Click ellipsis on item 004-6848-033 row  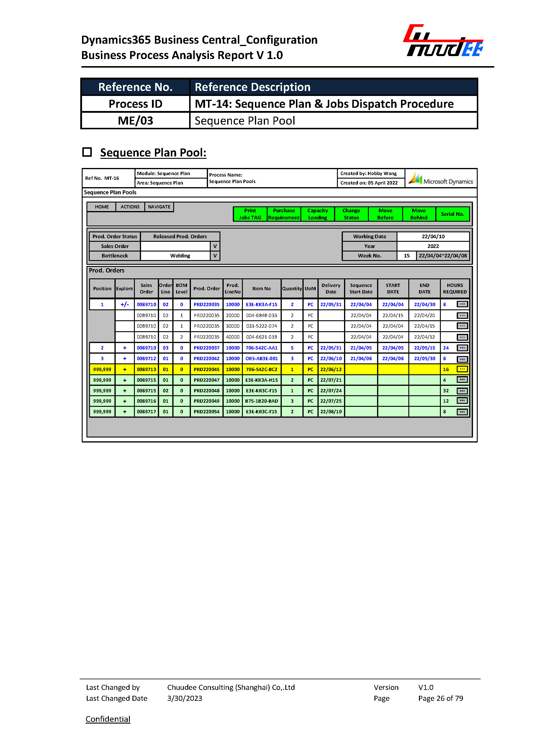[x=462, y=315]
